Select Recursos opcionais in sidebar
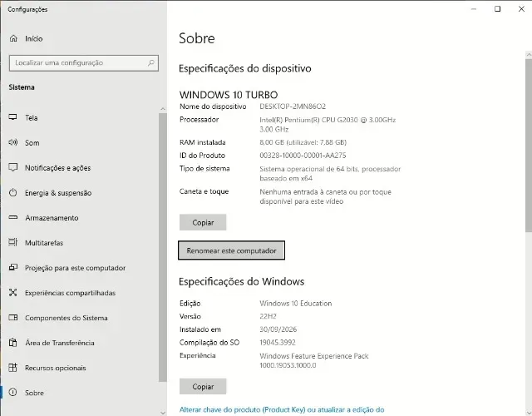This screenshot has height=416, width=532. point(80,368)
